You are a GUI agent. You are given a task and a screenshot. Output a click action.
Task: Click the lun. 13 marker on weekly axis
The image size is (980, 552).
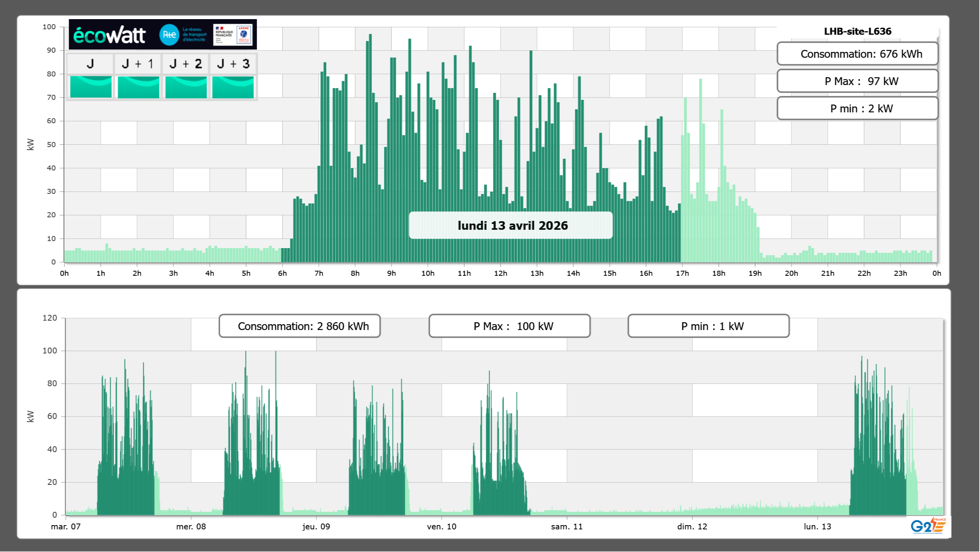817,526
